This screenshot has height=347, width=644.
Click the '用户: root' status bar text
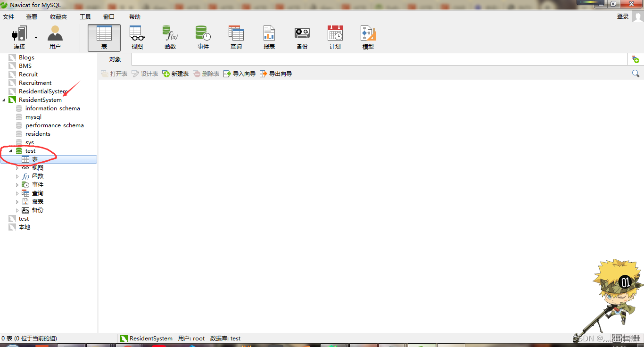[x=191, y=339]
